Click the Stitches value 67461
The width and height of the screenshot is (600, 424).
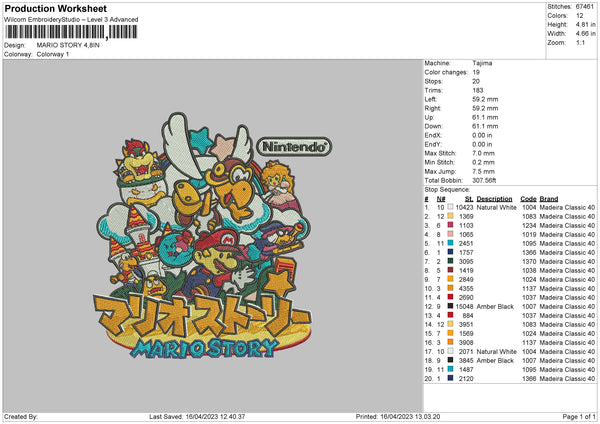coord(585,7)
